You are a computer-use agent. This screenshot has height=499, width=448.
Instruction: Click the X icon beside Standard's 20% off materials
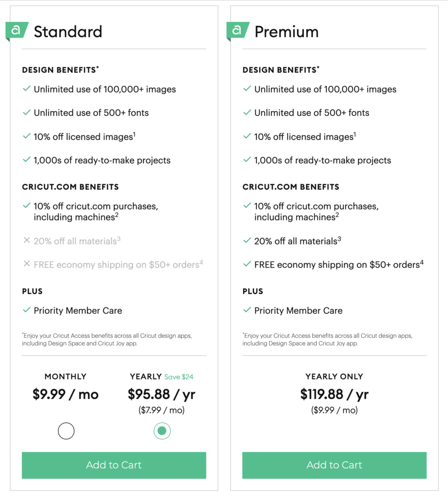pyautogui.click(x=27, y=240)
